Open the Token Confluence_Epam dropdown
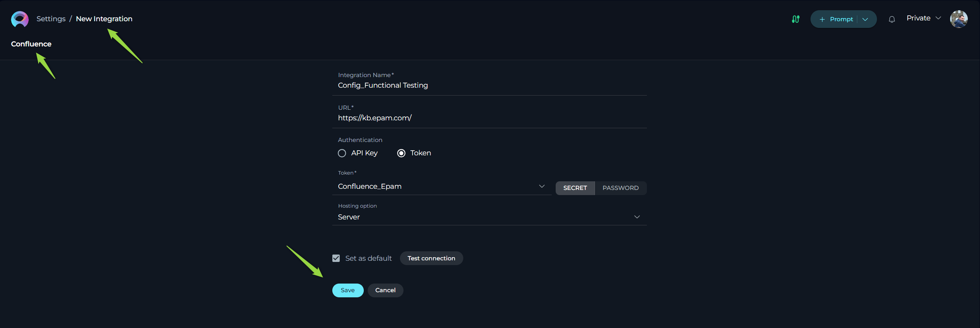The height and width of the screenshot is (328, 980). [x=442, y=186]
